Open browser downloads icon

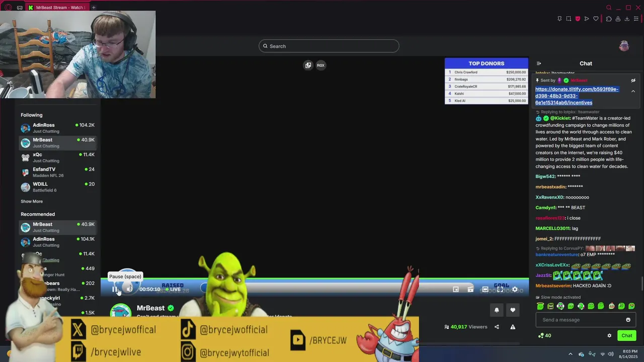(627, 19)
